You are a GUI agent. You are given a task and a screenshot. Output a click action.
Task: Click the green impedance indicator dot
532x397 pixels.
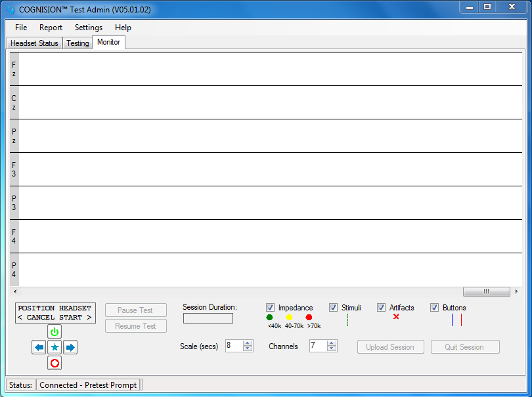[270, 318]
